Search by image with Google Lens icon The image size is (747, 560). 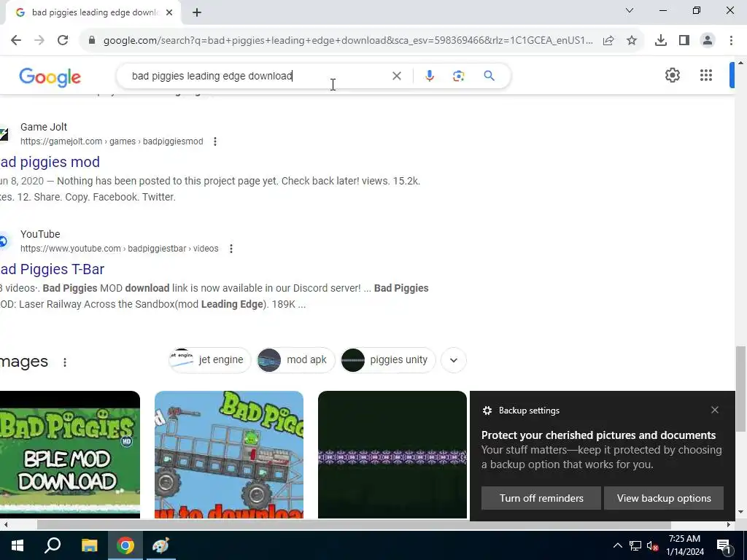tap(458, 76)
